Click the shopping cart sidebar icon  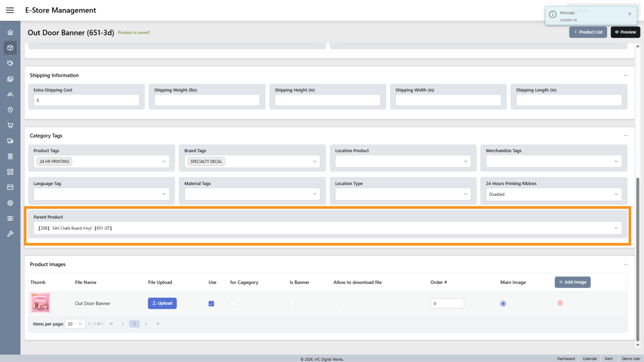point(10,125)
